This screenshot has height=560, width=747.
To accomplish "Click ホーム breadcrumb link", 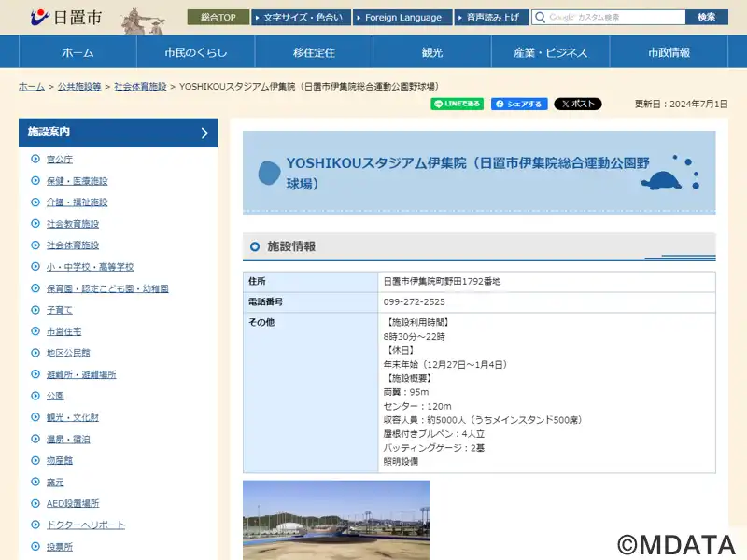I will (x=32, y=86).
